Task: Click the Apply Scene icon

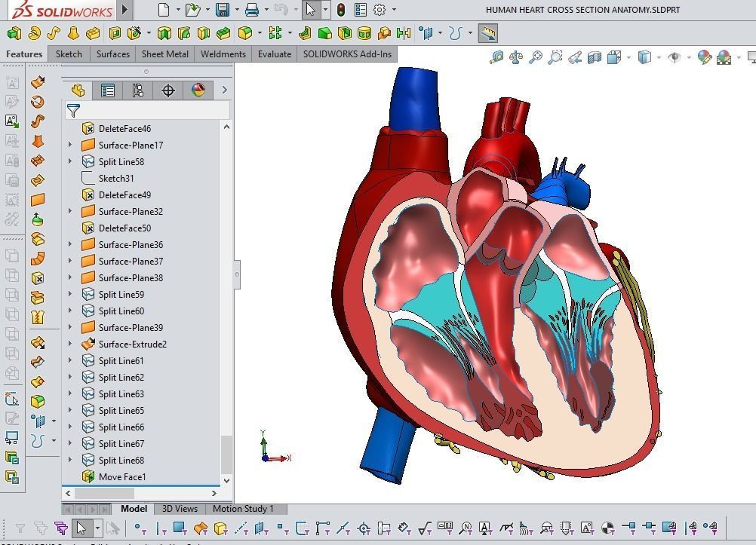Action: click(x=724, y=58)
